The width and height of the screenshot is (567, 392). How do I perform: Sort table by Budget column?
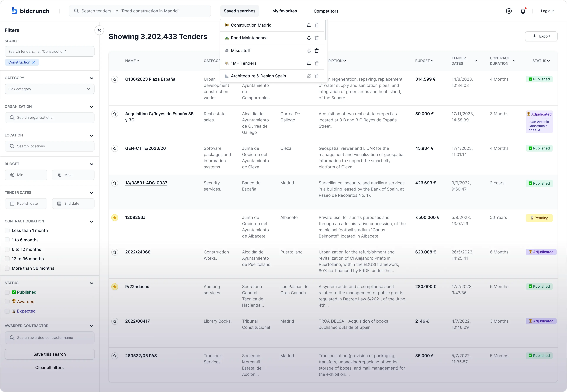pos(424,61)
